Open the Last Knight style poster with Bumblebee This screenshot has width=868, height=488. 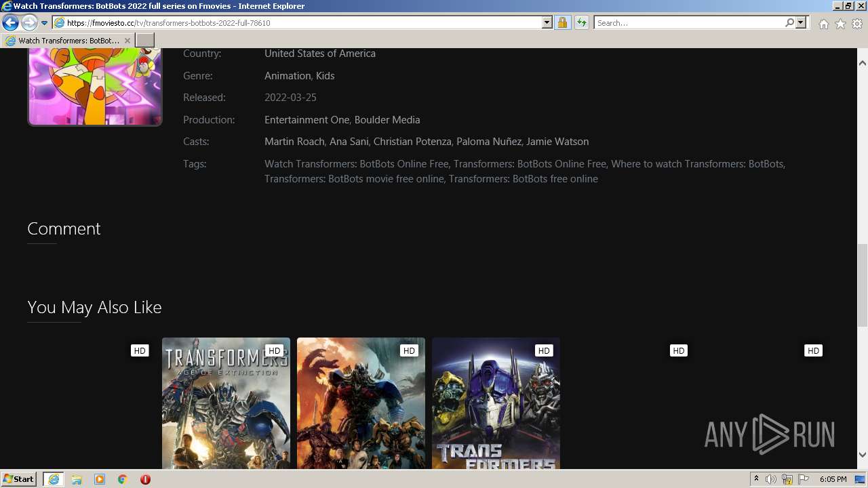click(361, 403)
